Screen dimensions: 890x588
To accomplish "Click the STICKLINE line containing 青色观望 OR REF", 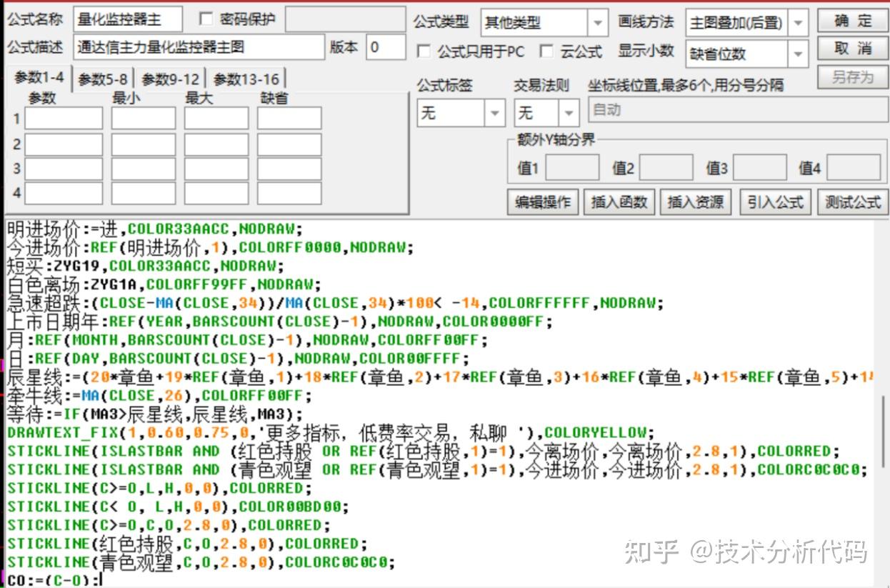I will coord(437,470).
